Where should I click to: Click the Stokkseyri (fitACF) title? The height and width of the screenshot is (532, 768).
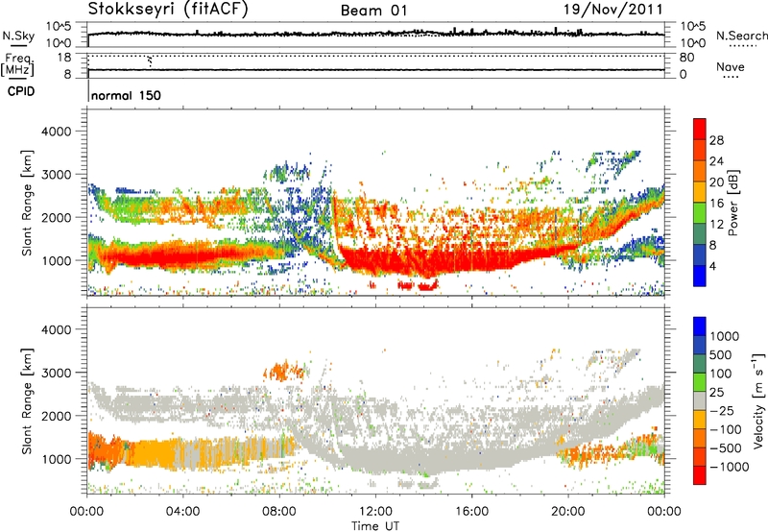point(167,10)
